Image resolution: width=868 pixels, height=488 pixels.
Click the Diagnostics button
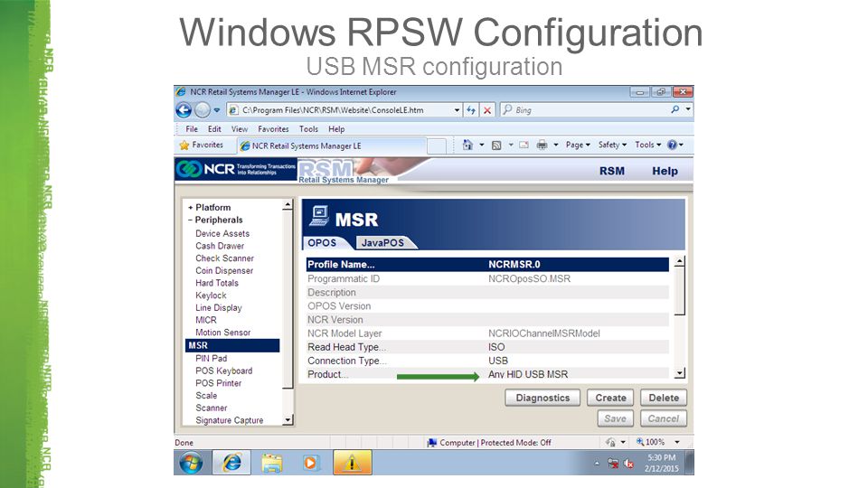[542, 398]
